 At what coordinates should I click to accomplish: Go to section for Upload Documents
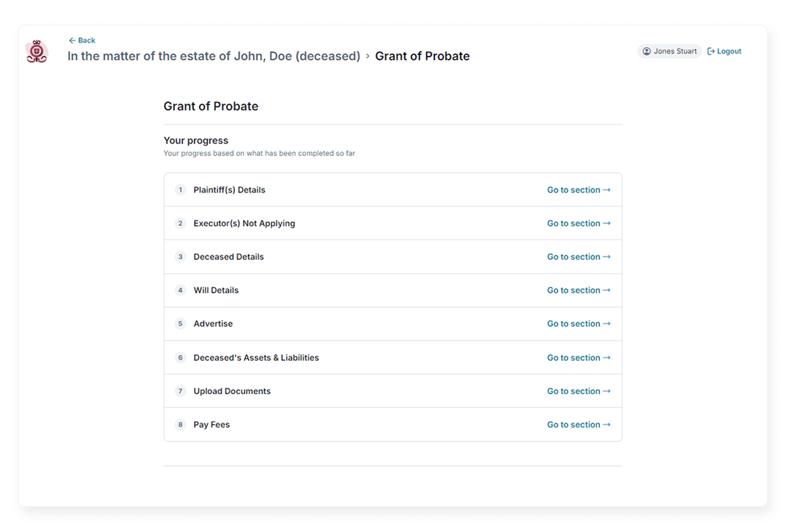[579, 391]
